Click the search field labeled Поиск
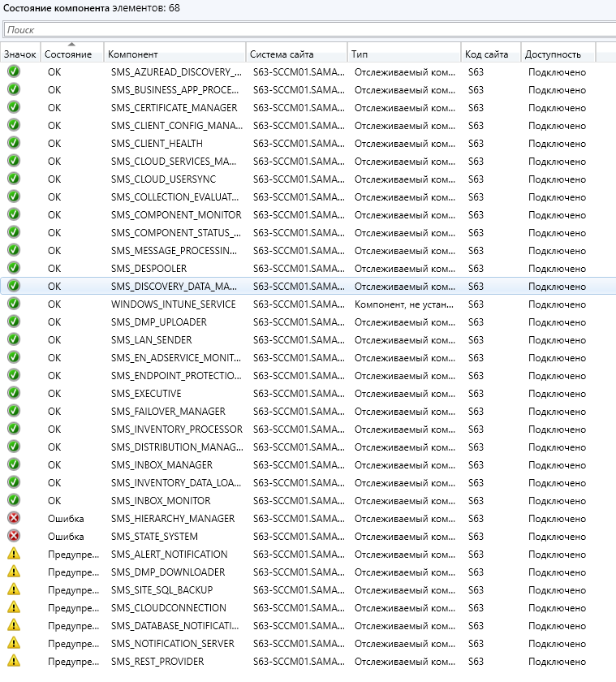This screenshot has height=682, width=616. [x=309, y=29]
